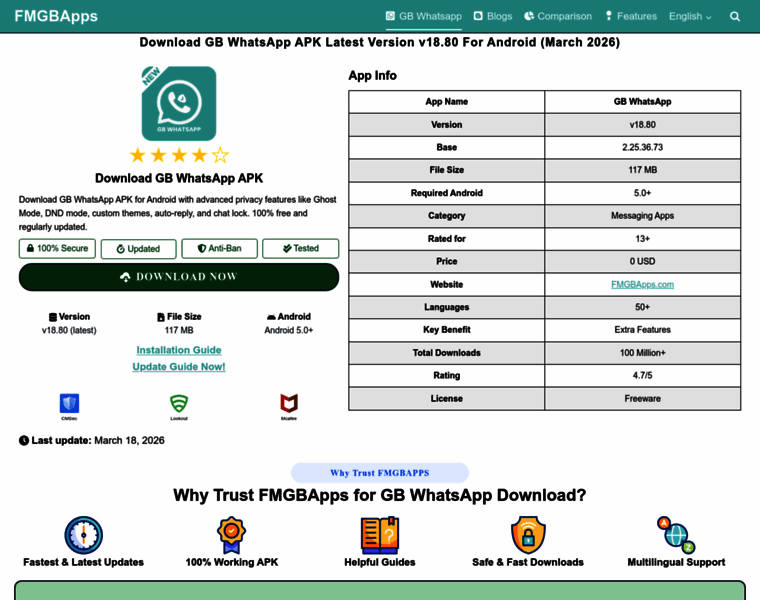The width and height of the screenshot is (760, 600).
Task: Click the 'March 18, 2026' last update date
Action: click(x=129, y=441)
